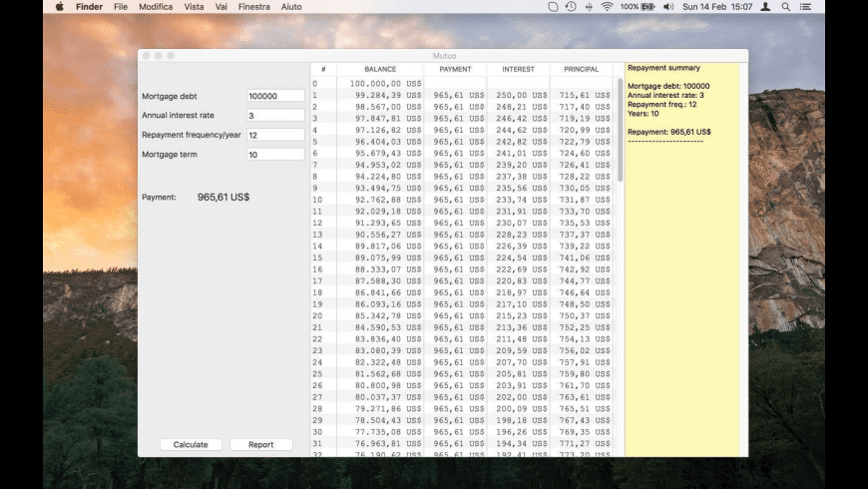Screen dimensions: 868x489
Task: Click the Mortgage debt input field
Action: click(x=275, y=97)
